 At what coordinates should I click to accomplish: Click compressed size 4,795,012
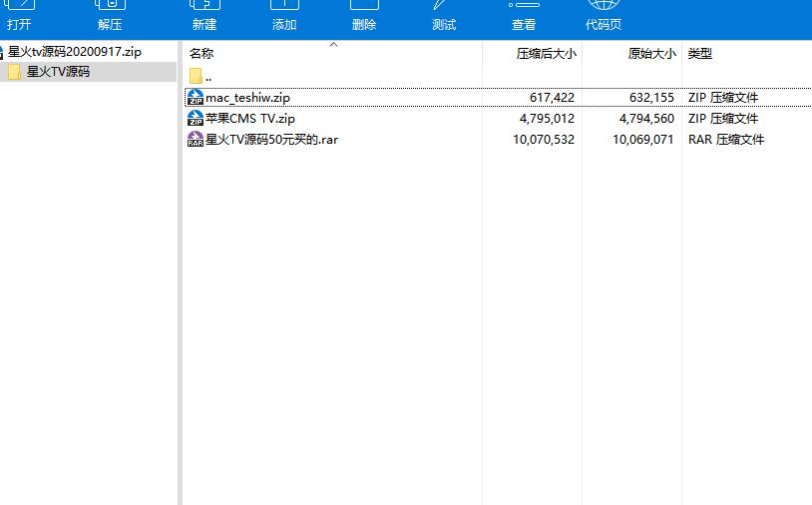(547, 119)
